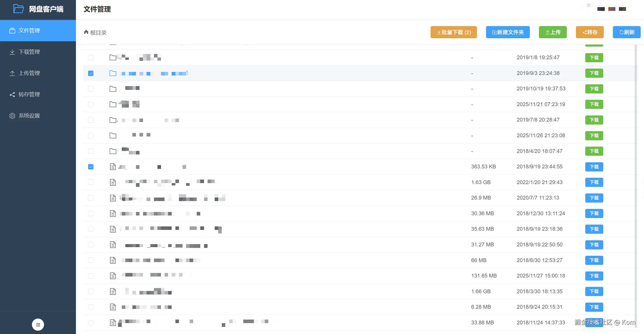Image resolution: width=644 pixels, height=334 pixels.
Task: Uncheck the 363.53 KB file's checkbox
Action: [x=91, y=167]
